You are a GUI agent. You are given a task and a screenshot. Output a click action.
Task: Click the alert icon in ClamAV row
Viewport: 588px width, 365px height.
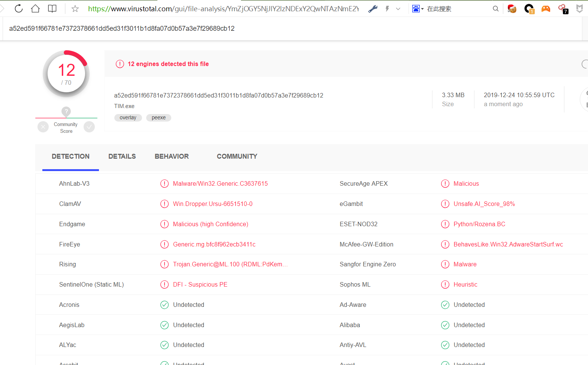165,204
